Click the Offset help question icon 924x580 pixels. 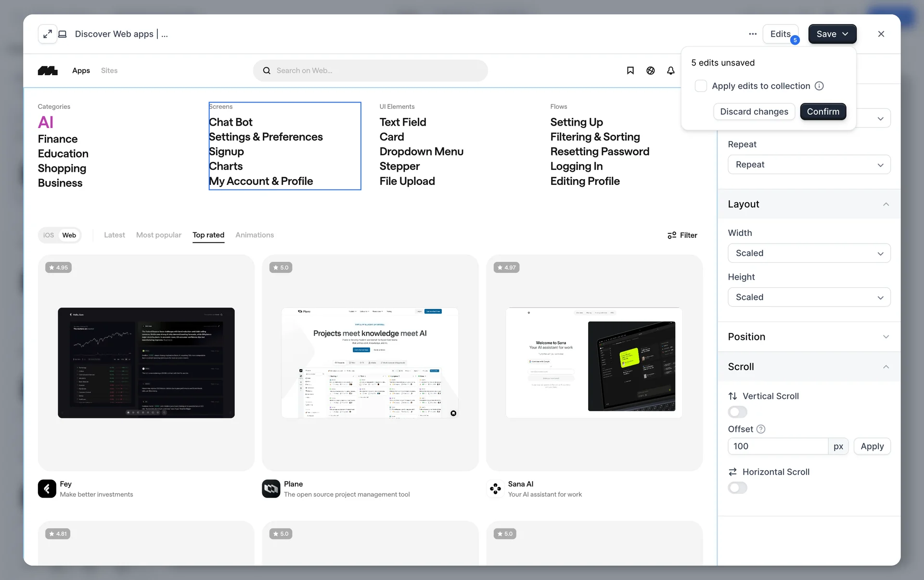(761, 429)
